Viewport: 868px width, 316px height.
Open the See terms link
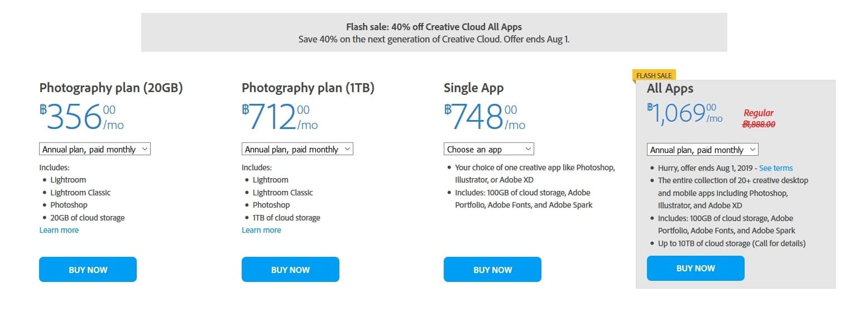[x=776, y=168]
